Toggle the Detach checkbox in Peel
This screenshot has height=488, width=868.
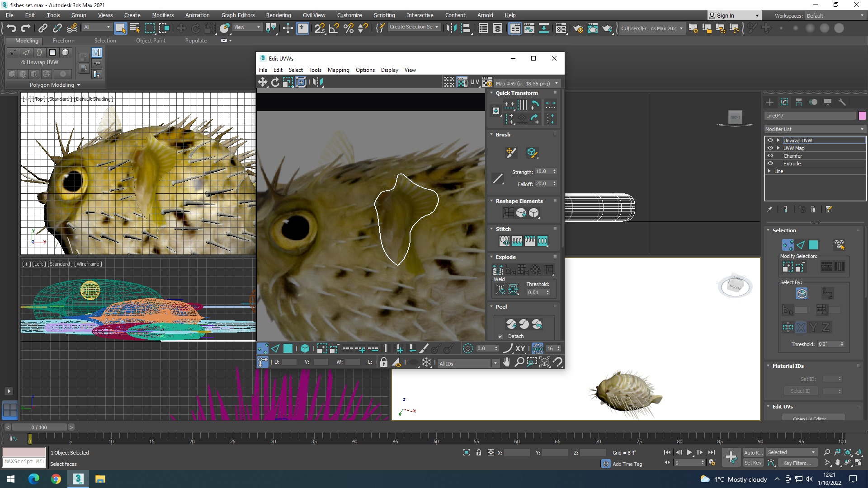click(500, 336)
